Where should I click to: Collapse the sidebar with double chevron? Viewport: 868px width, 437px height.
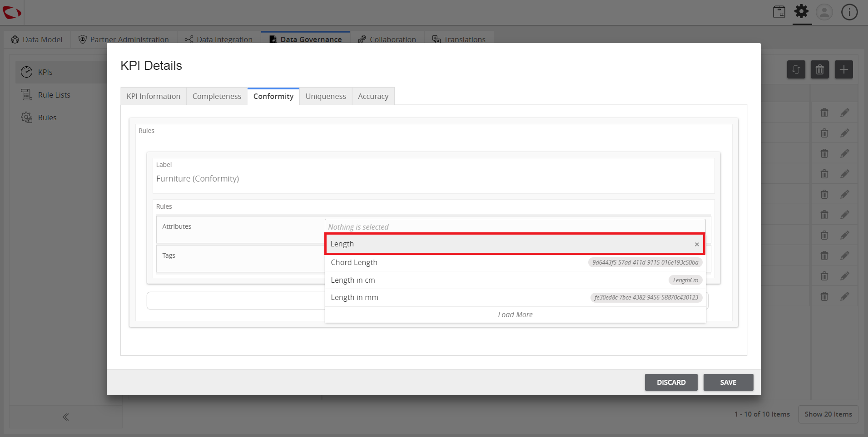pyautogui.click(x=66, y=417)
